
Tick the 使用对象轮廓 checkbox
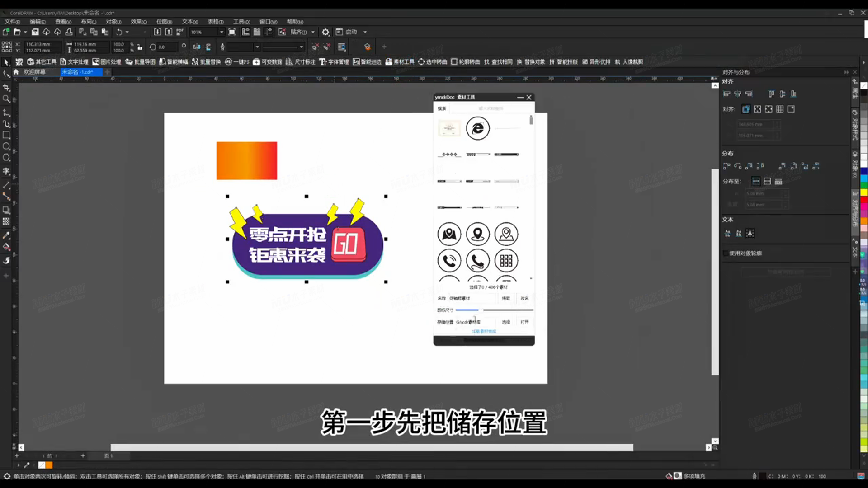click(x=726, y=253)
